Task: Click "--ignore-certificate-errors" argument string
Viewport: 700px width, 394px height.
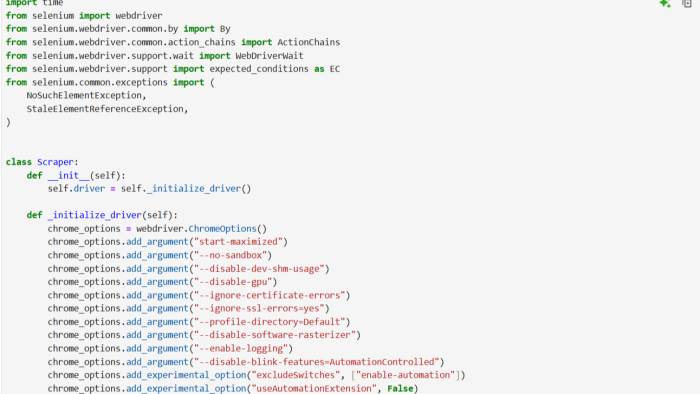Action: [x=269, y=295]
